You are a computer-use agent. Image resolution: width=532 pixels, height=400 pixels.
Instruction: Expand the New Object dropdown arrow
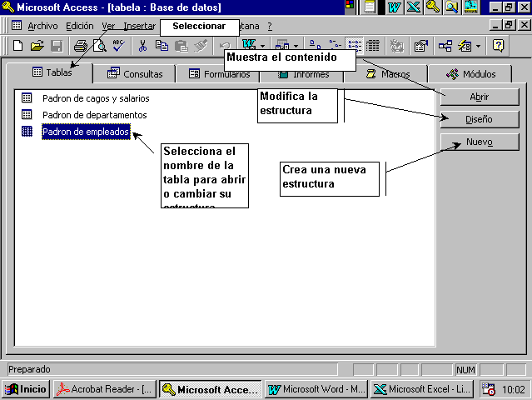[478, 46]
